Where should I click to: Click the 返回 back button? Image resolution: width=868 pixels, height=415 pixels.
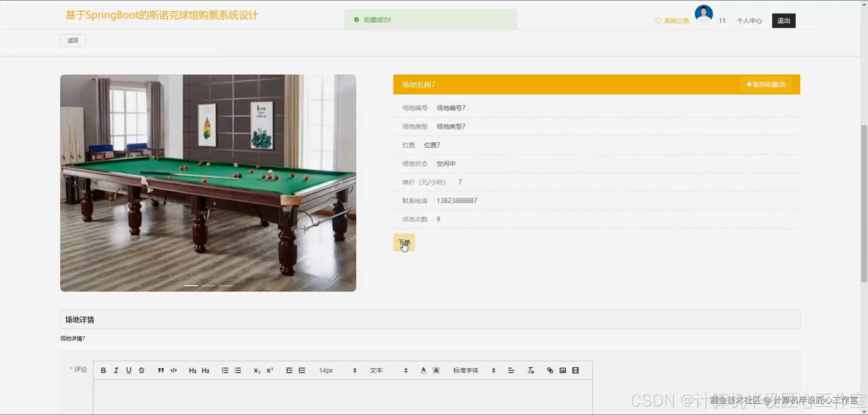[73, 40]
